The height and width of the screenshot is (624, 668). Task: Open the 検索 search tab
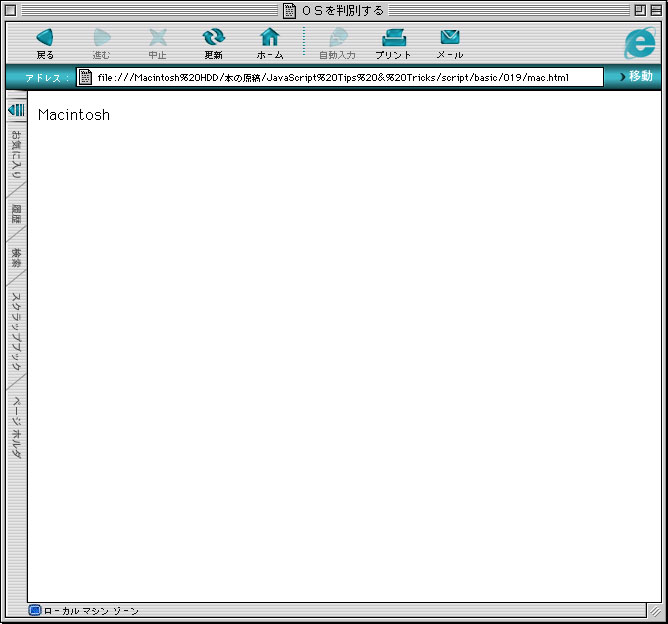click(x=16, y=258)
